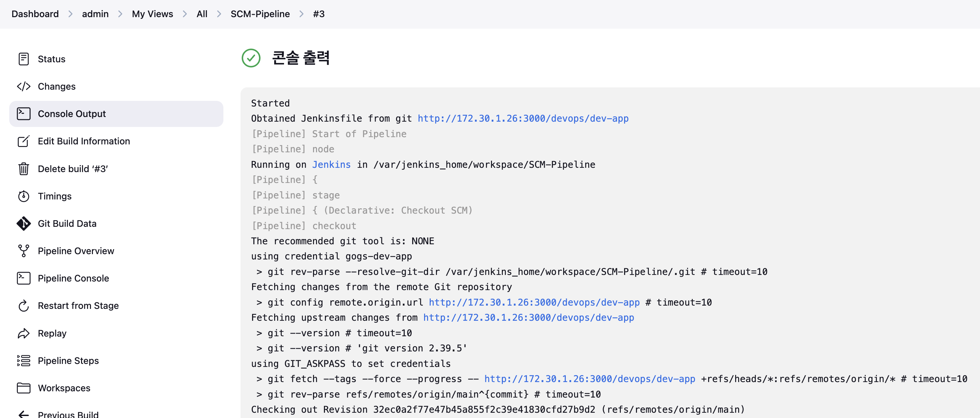
Task: Click the Delete build trash icon
Action: pos(24,169)
